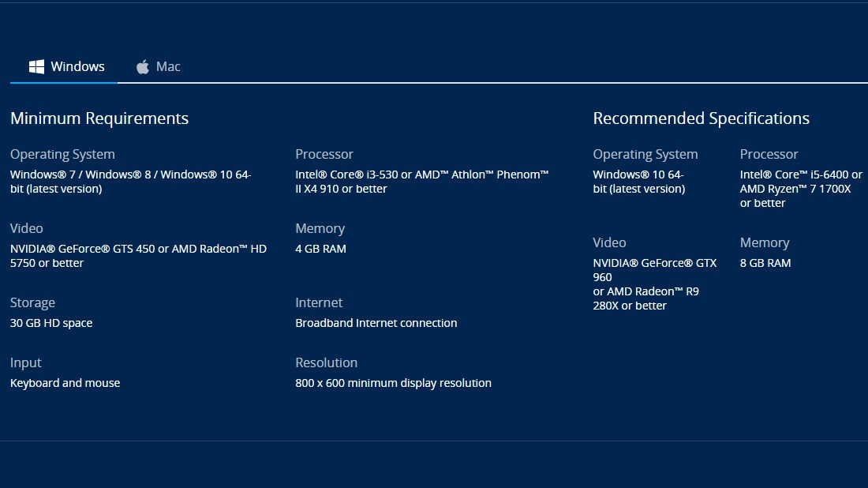Switch to the Mac tab
868x488 pixels.
tap(159, 66)
